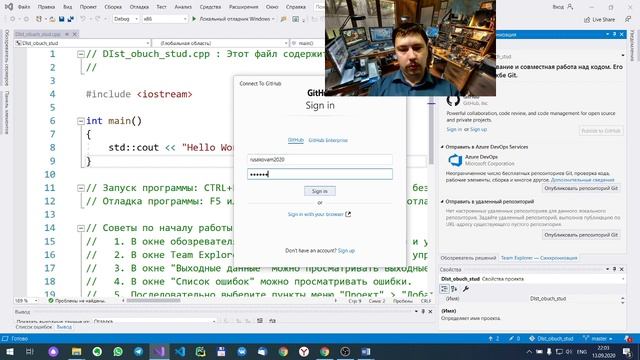
Task: Open PyCharm from the taskbar
Action: point(200,351)
